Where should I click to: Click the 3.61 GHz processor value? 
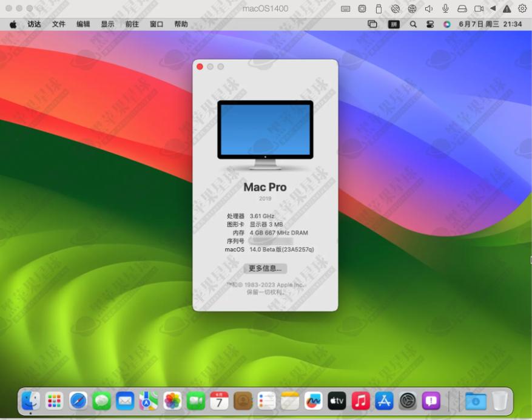[262, 216]
